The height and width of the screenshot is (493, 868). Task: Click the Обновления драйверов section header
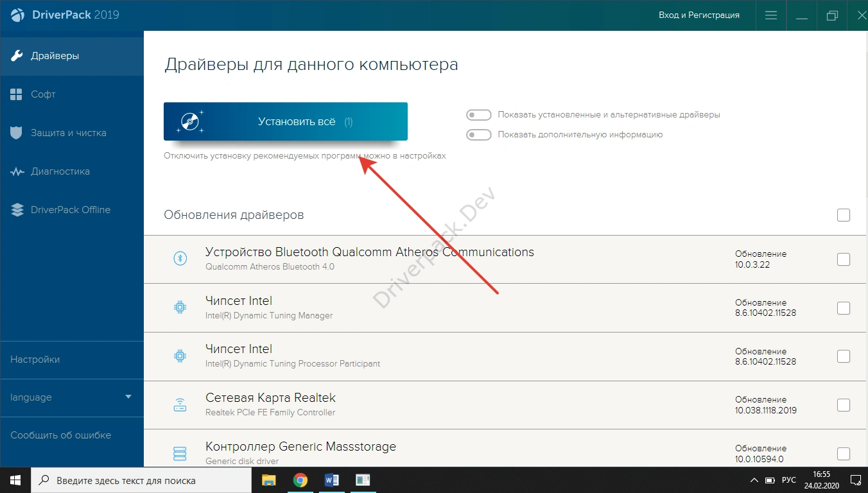234,215
